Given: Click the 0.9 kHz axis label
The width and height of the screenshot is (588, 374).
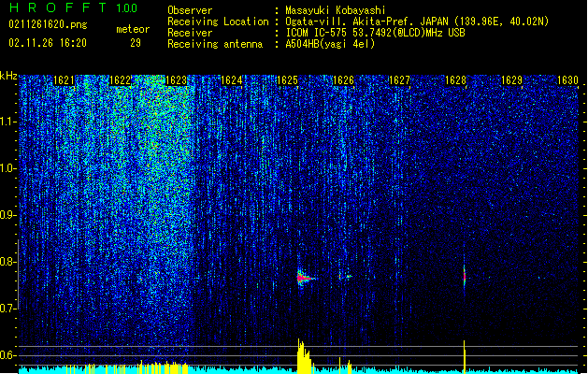Looking at the screenshot, I should (x=8, y=215).
